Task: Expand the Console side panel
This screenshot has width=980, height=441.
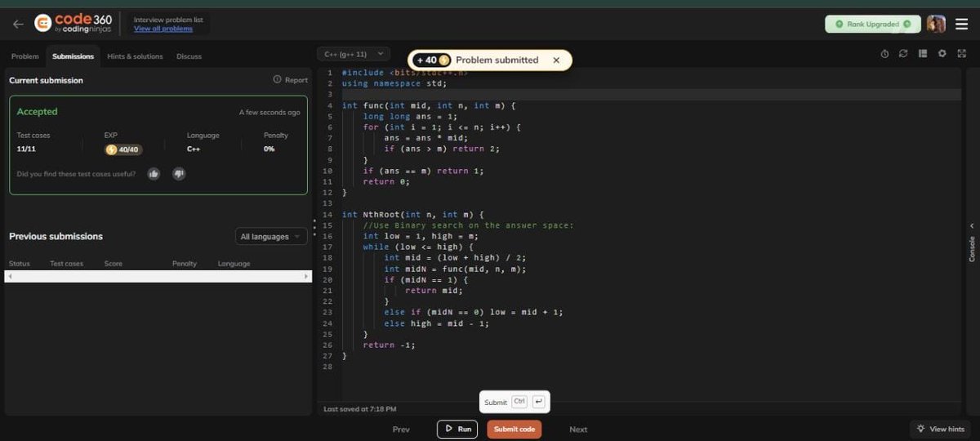Action: [x=972, y=243]
